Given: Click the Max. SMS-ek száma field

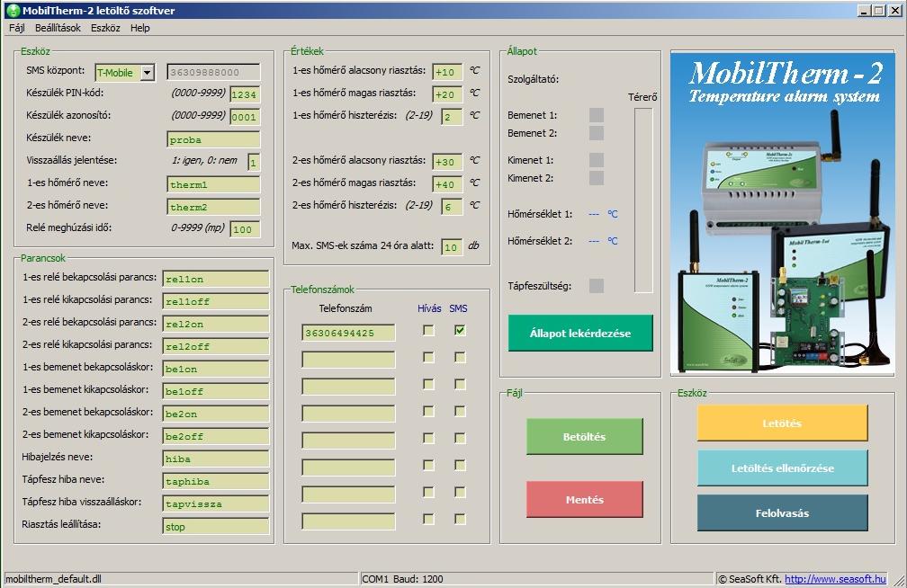Looking at the screenshot, I should [x=452, y=247].
